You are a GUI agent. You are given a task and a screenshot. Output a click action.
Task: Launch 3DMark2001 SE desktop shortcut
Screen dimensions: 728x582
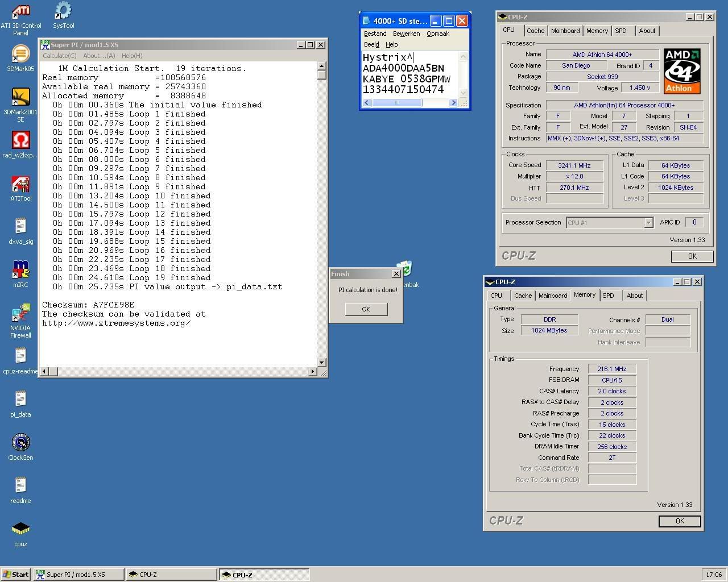click(x=20, y=97)
